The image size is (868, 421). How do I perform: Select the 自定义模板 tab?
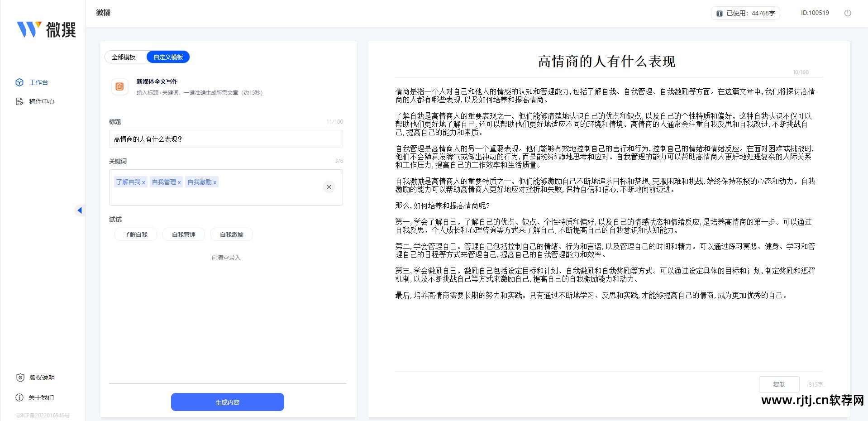click(x=168, y=57)
